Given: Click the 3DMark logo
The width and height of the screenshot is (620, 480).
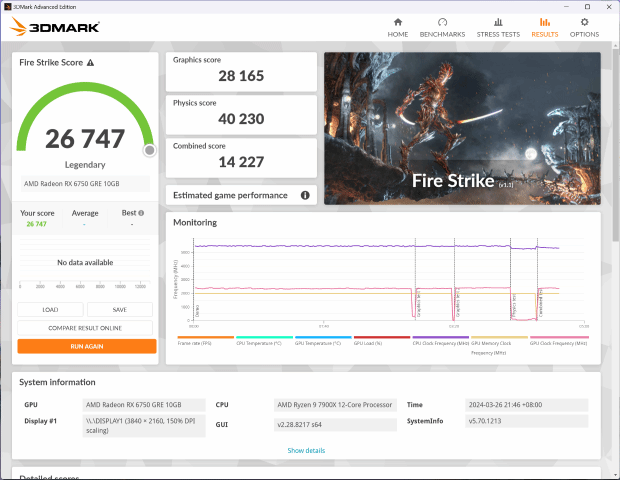Looking at the screenshot, I should tap(55, 26).
